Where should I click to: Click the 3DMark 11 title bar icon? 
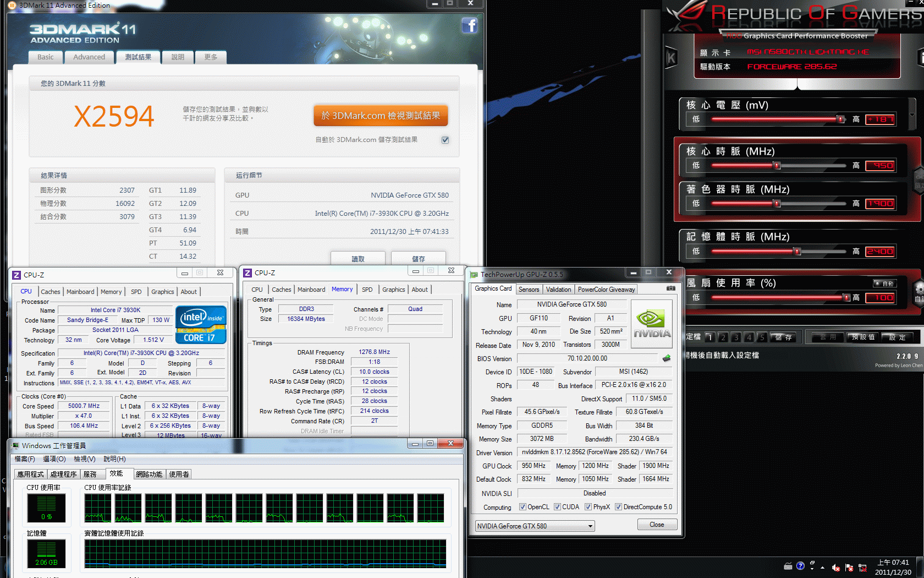coord(12,5)
